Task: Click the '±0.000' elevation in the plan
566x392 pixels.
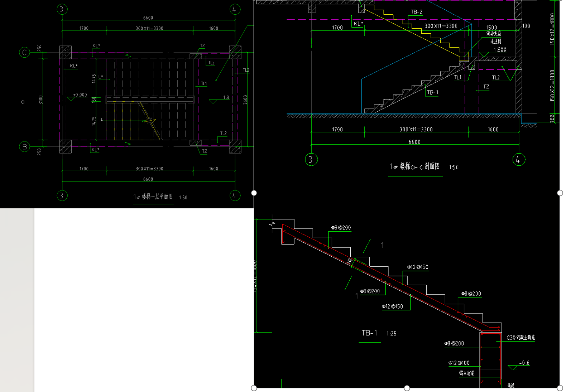Action: click(x=80, y=95)
